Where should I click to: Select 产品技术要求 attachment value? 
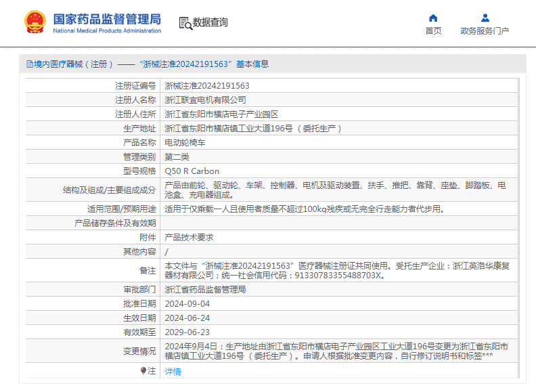pos(189,238)
